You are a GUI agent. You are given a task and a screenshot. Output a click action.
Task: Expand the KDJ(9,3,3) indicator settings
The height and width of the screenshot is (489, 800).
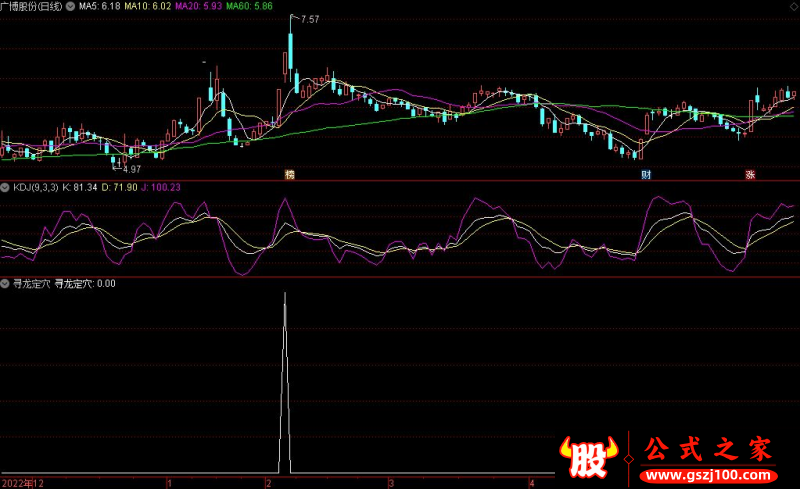coord(34,187)
